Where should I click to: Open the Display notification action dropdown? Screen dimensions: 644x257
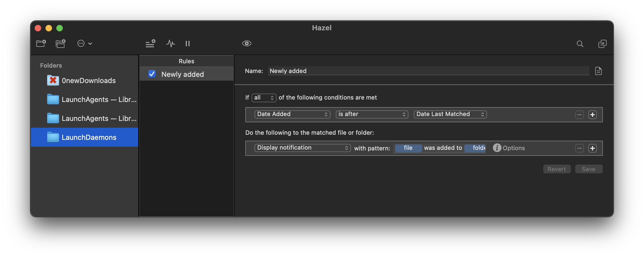(x=302, y=148)
